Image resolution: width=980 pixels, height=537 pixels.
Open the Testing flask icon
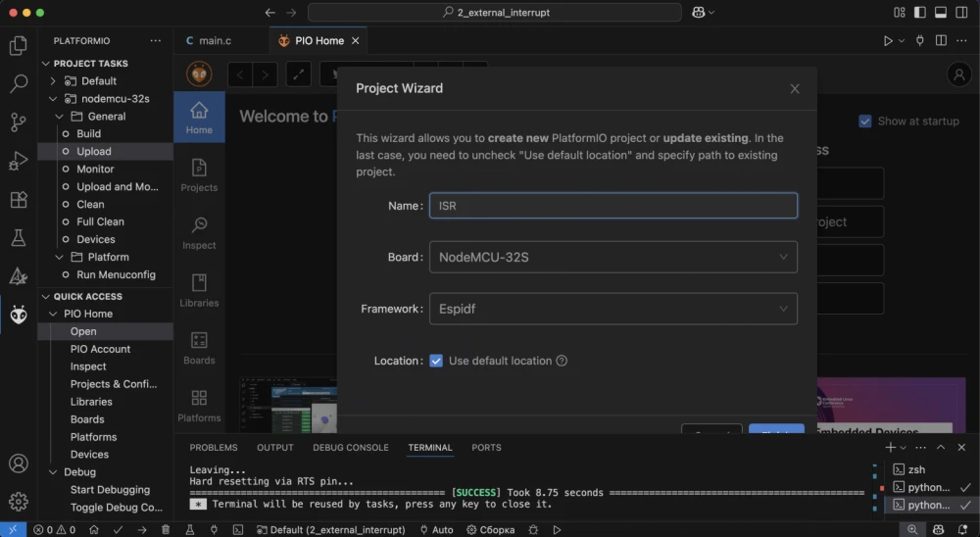pos(18,238)
